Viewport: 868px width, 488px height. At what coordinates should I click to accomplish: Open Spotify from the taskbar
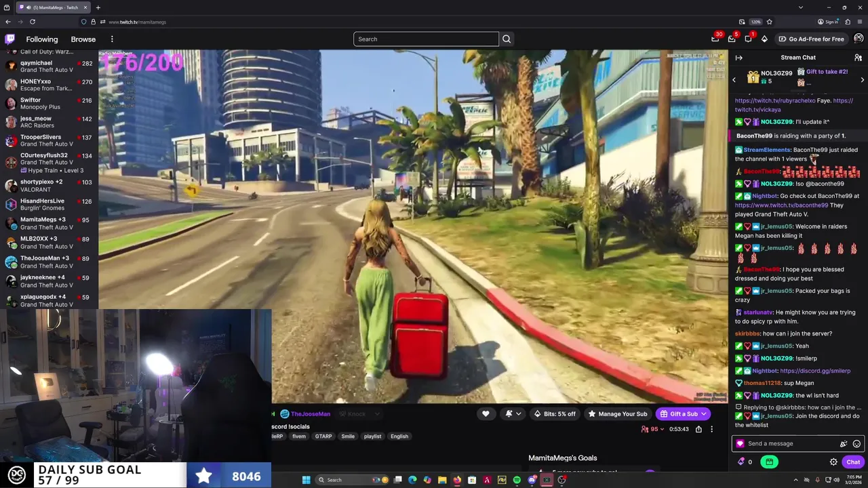[517, 480]
